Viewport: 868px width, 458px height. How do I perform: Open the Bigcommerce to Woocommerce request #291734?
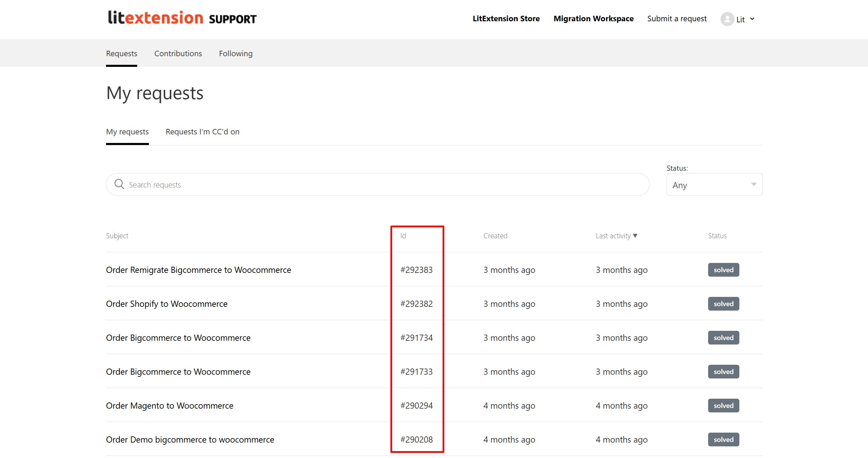click(x=178, y=338)
